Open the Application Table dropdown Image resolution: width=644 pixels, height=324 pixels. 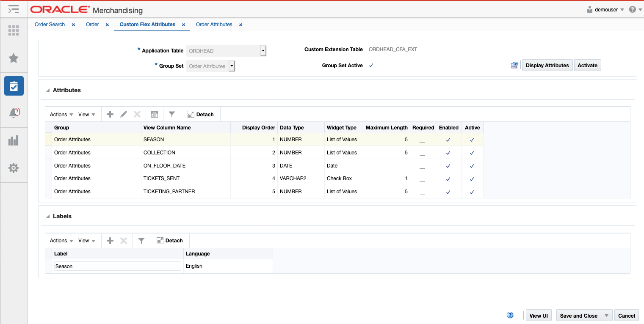point(263,50)
